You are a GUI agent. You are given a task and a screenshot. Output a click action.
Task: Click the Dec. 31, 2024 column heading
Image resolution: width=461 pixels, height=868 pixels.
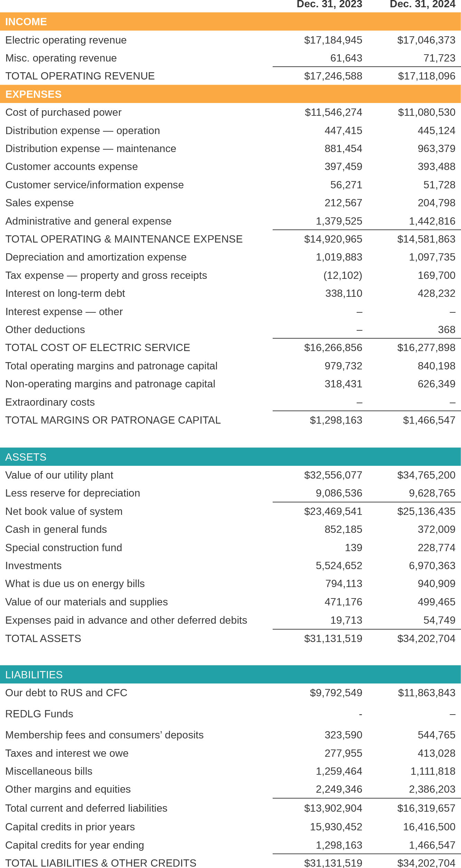[x=422, y=4]
